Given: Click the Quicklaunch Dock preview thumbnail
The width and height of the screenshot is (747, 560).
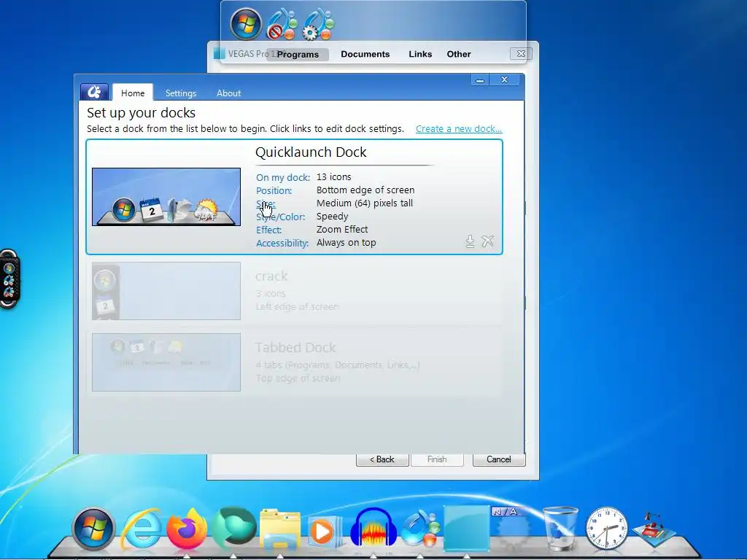Looking at the screenshot, I should (166, 197).
